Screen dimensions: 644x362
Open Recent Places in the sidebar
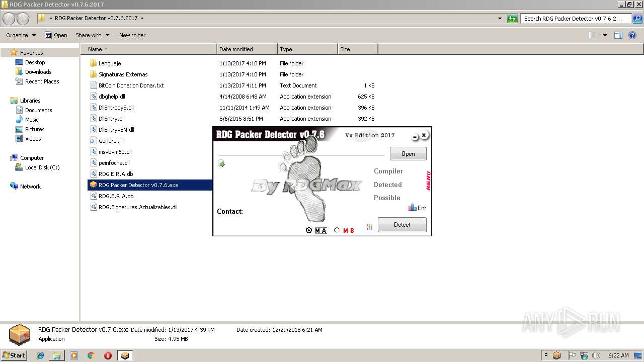point(42,81)
